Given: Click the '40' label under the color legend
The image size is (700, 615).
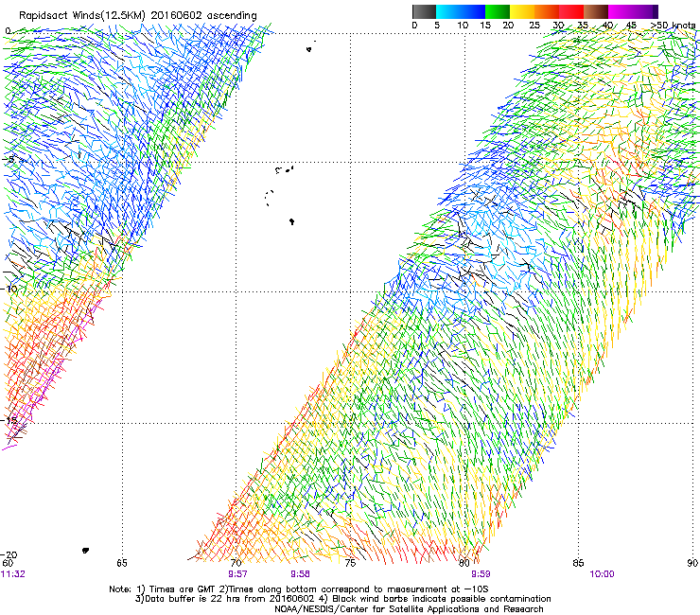Looking at the screenshot, I should point(607,26).
